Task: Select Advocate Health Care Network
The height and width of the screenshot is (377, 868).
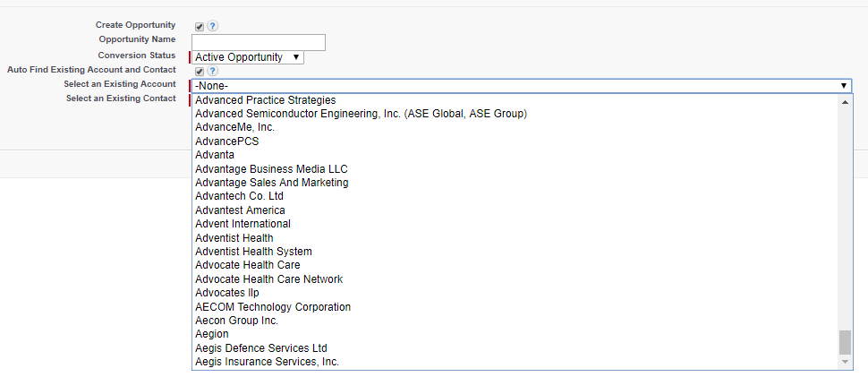Action: 268,279
